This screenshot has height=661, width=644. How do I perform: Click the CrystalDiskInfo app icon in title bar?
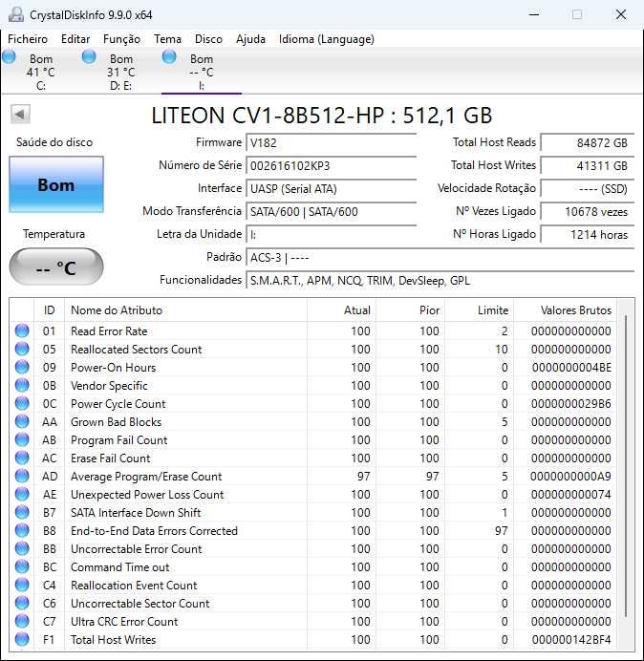click(x=16, y=14)
